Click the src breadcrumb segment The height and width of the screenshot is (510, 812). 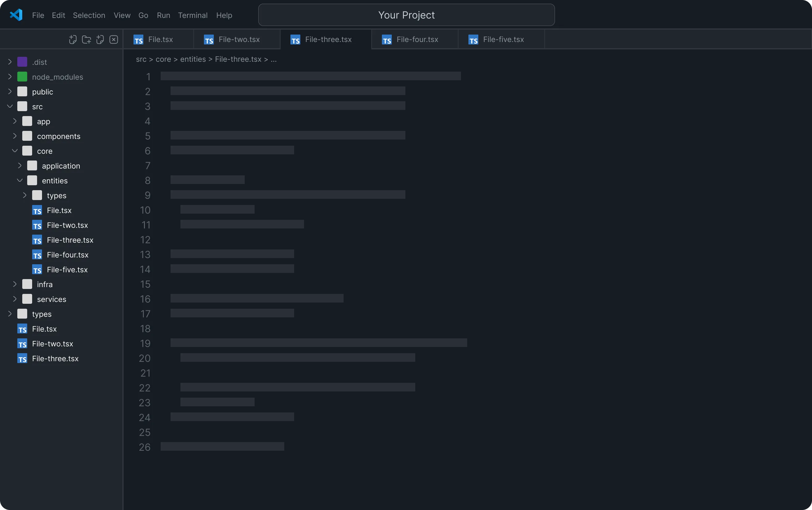point(141,59)
